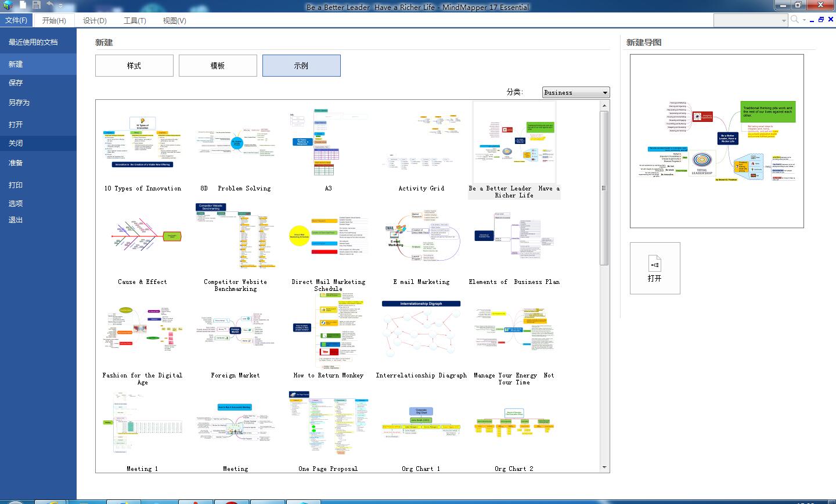Click the undo arrow icon

click(x=50, y=6)
